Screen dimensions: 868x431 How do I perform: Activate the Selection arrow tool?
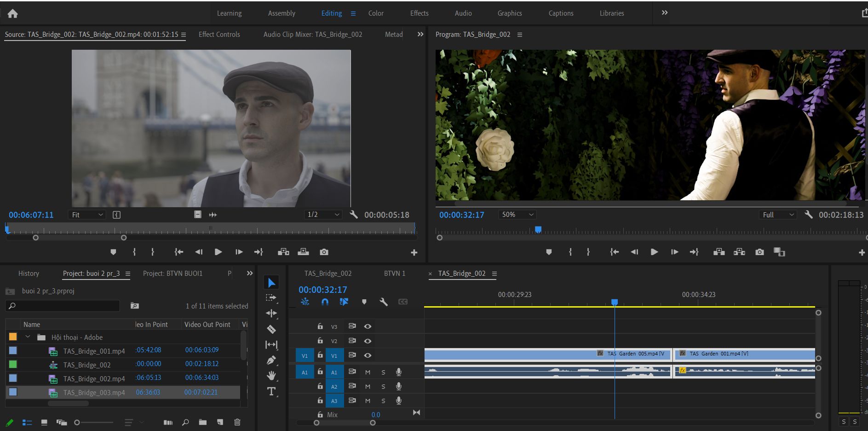coord(271,283)
